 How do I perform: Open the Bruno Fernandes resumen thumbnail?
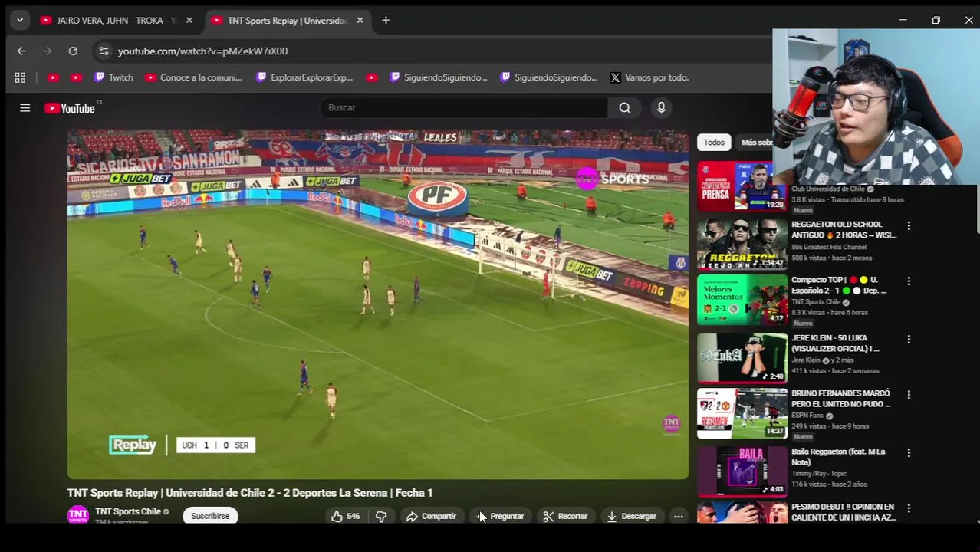pyautogui.click(x=742, y=412)
